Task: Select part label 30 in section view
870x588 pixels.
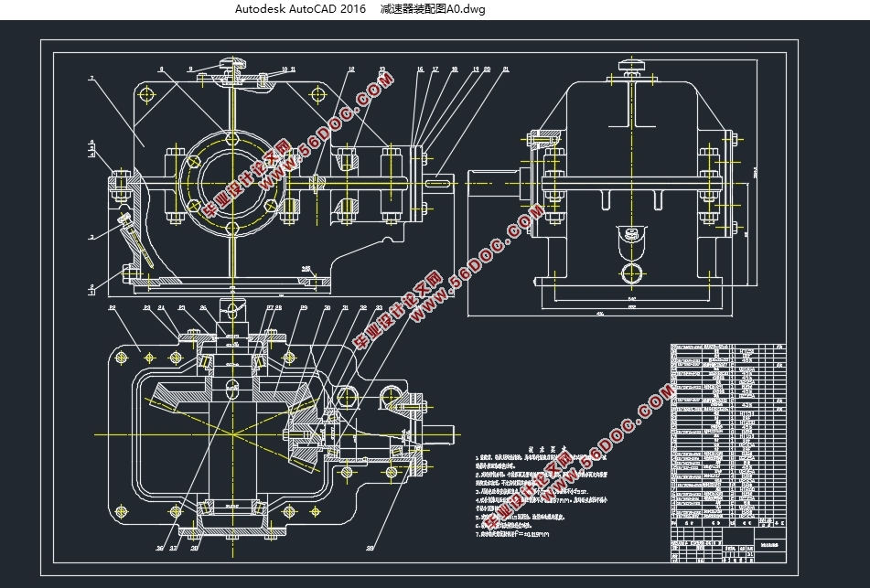Action: click(328, 307)
